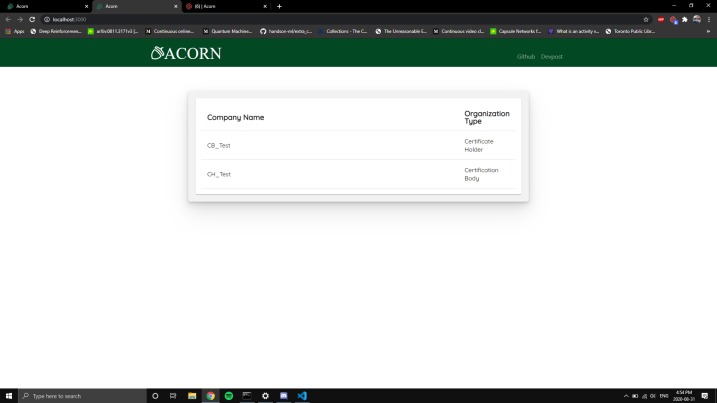717x403 pixels.
Task: Open Spotify from taskbar
Action: click(229, 396)
